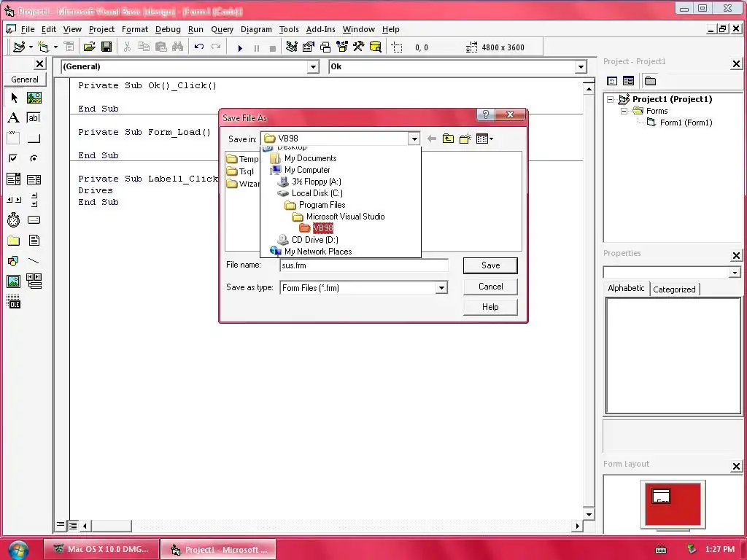This screenshot has height=560, width=747.
Task: Open the Debug menu
Action: 168,29
